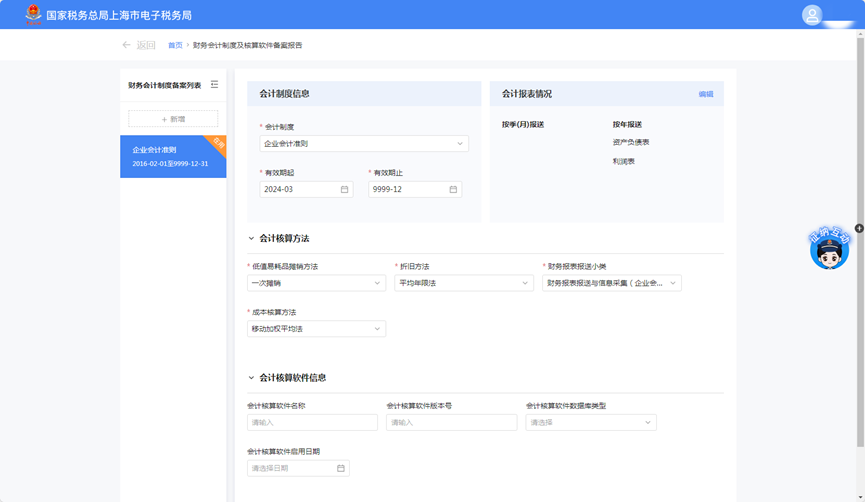Focus the 会计核算软件名称 input
This screenshot has width=865, height=502.
(312, 423)
